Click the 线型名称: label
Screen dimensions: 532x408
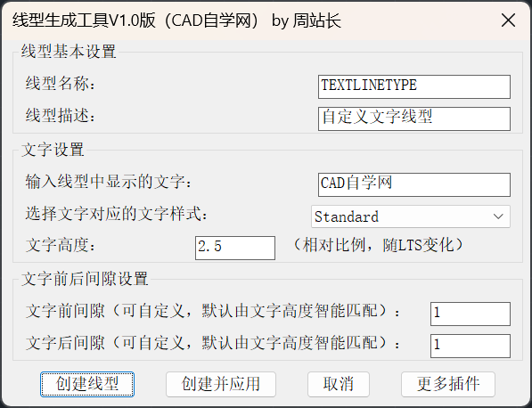coord(61,84)
